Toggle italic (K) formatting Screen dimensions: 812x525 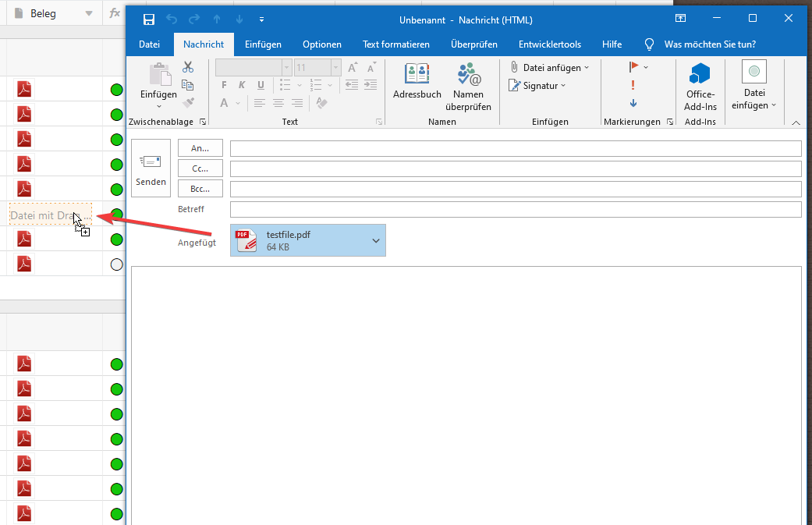click(242, 85)
